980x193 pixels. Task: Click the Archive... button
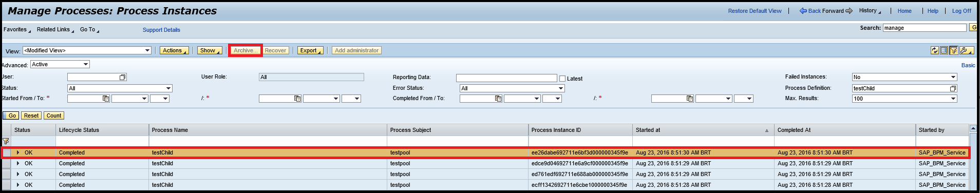tap(246, 50)
